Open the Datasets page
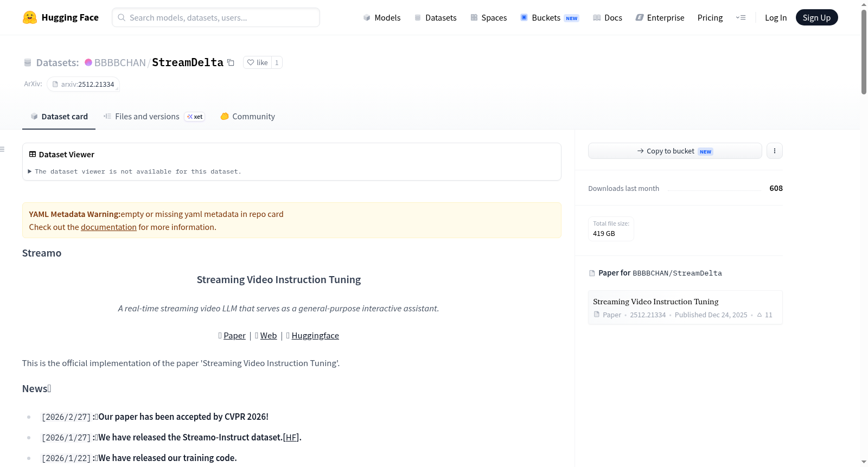This screenshot has height=467, width=868. 435,17
